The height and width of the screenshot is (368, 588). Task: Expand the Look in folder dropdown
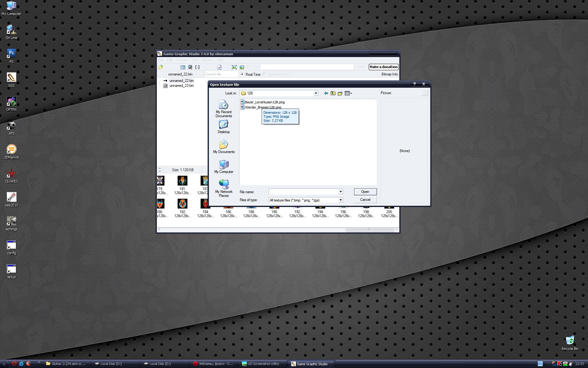coord(316,93)
